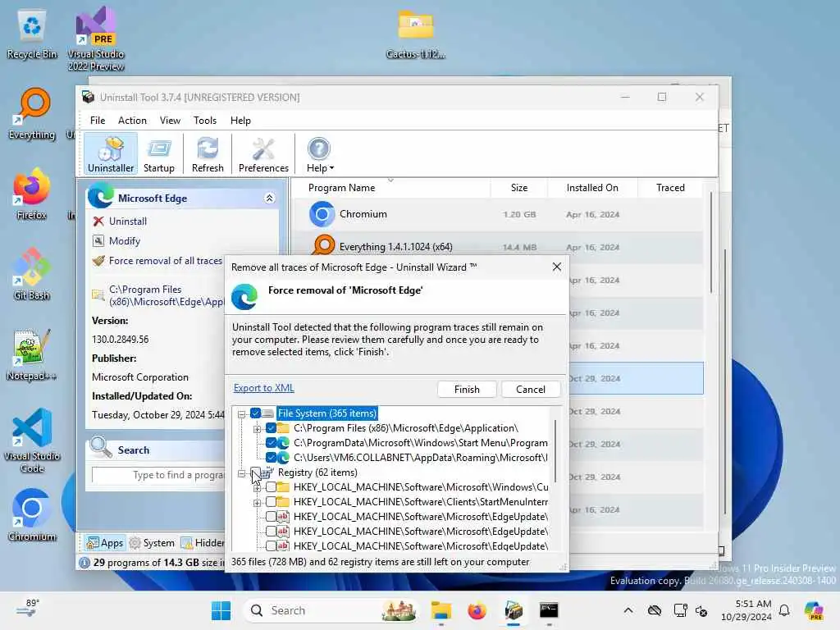Viewport: 840px width, 630px height.
Task: Click the Finish button in the wizard
Action: [467, 390]
